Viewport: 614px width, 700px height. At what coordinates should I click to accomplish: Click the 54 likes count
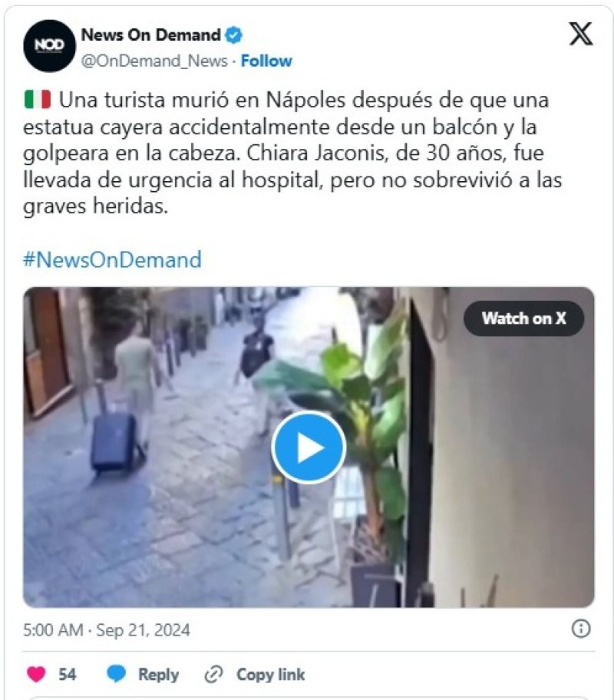pos(68,674)
